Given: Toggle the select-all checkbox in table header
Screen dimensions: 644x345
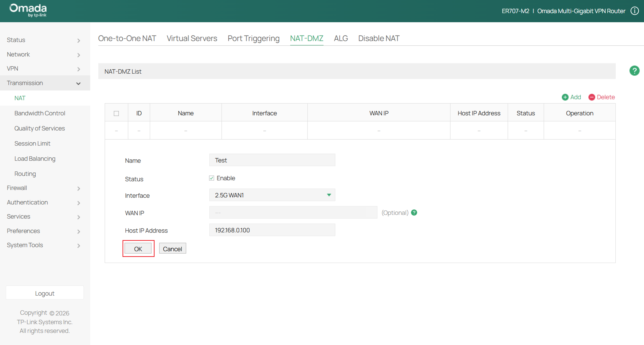Looking at the screenshot, I should (116, 113).
